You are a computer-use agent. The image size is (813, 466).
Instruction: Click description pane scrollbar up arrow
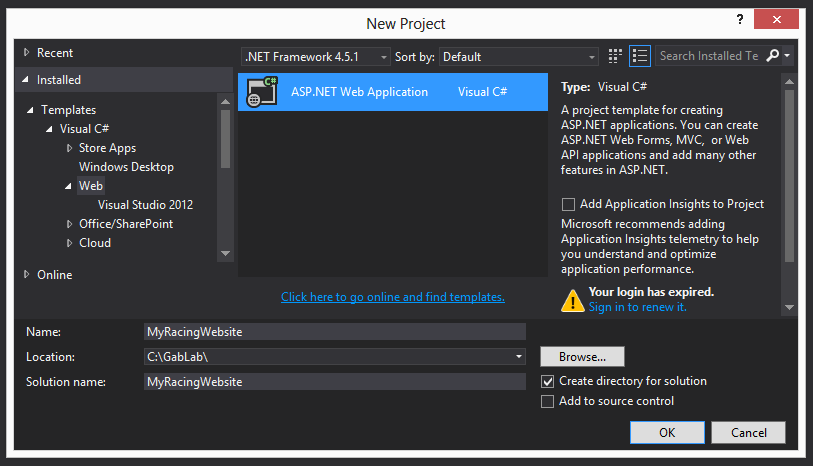click(x=789, y=81)
